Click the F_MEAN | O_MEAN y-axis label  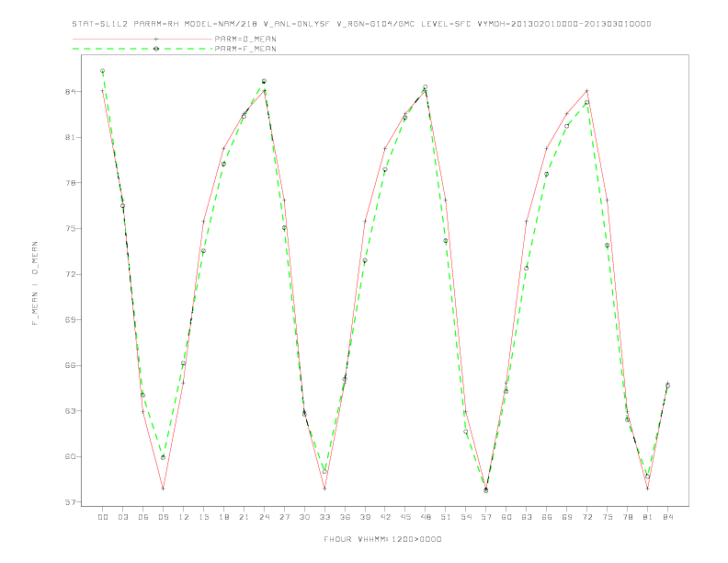35,283
